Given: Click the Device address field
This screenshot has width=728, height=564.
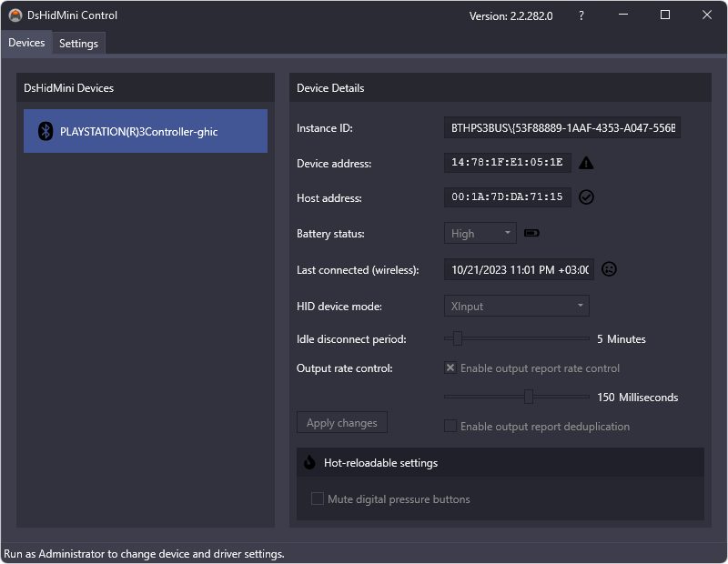Looking at the screenshot, I should 508,163.
